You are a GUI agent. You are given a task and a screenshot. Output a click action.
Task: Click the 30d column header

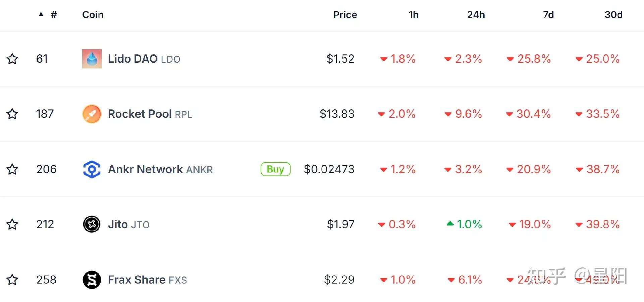613,14
